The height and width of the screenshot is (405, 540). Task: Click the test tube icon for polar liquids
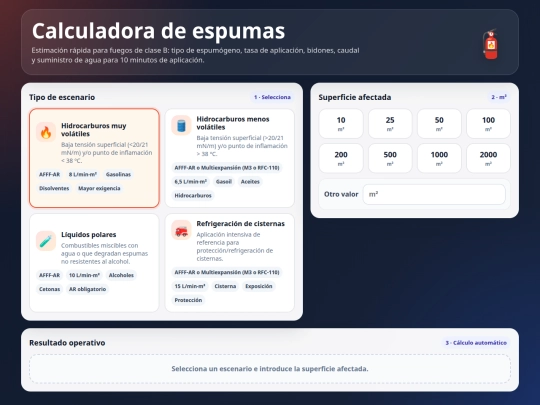tap(46, 241)
